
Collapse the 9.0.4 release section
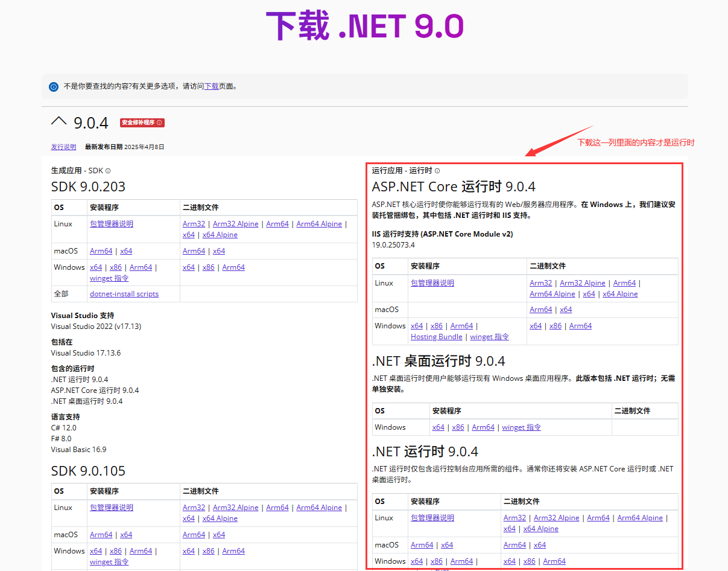pos(59,121)
